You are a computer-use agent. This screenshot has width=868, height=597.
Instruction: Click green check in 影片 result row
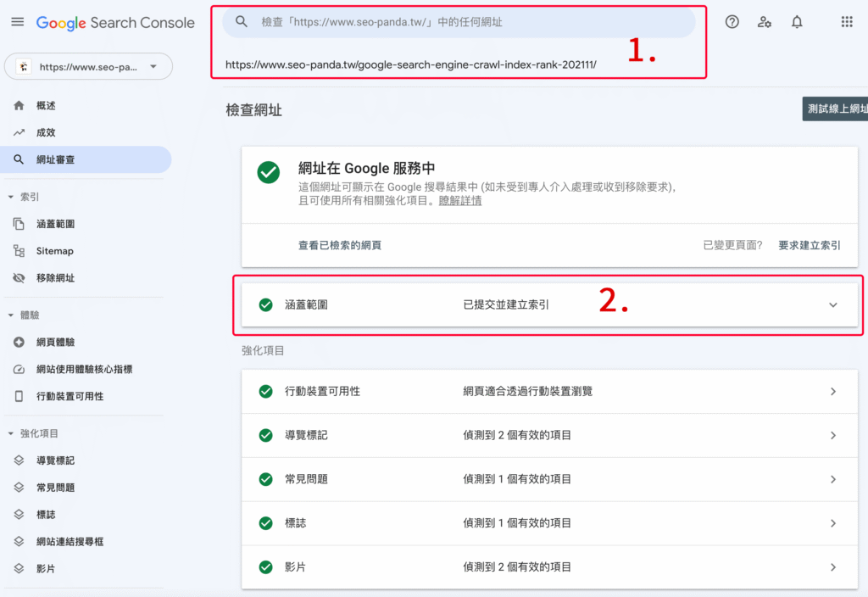click(x=265, y=567)
